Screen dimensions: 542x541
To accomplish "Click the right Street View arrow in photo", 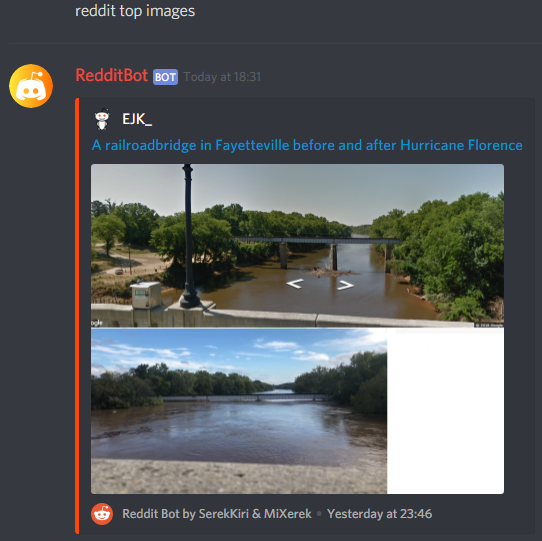I will click(x=345, y=285).
